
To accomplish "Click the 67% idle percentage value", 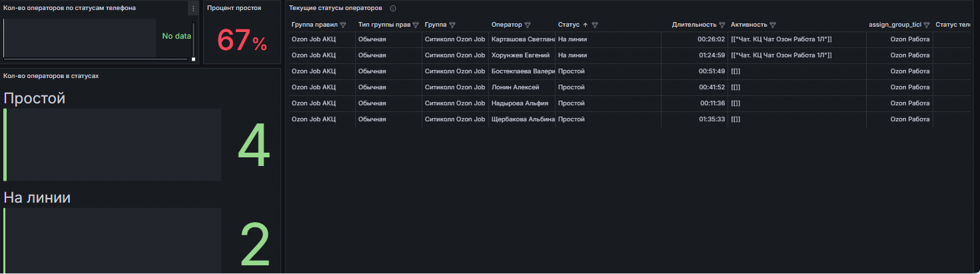I will click(x=242, y=41).
